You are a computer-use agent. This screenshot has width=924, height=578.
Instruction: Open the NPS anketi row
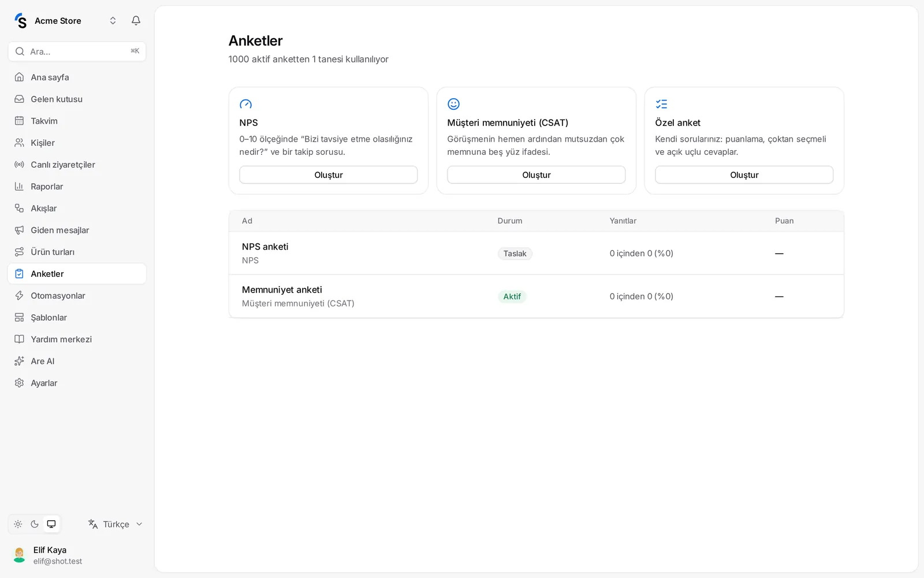[x=536, y=253]
